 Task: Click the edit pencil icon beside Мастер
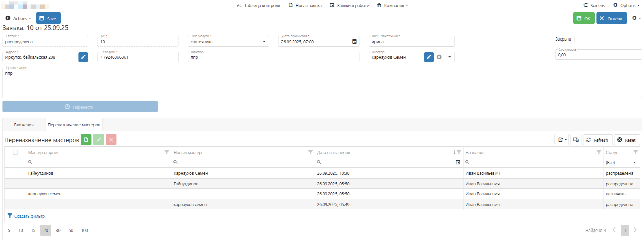tap(429, 57)
